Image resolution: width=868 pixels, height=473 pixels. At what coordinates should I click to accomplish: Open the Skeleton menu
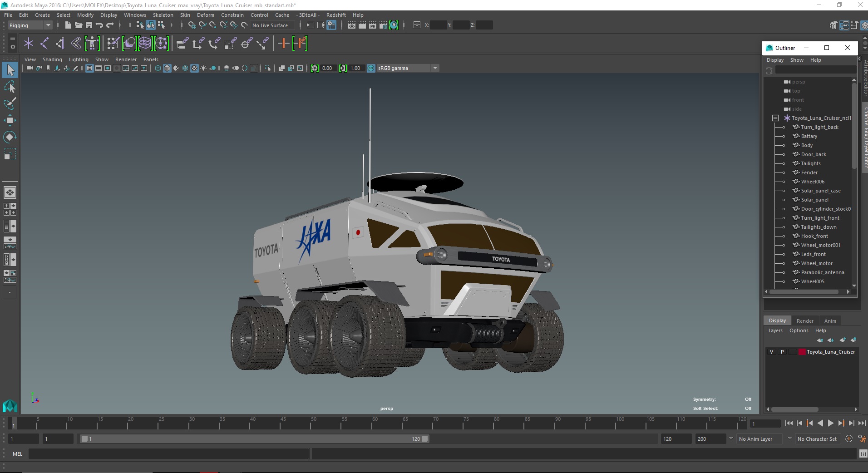163,15
